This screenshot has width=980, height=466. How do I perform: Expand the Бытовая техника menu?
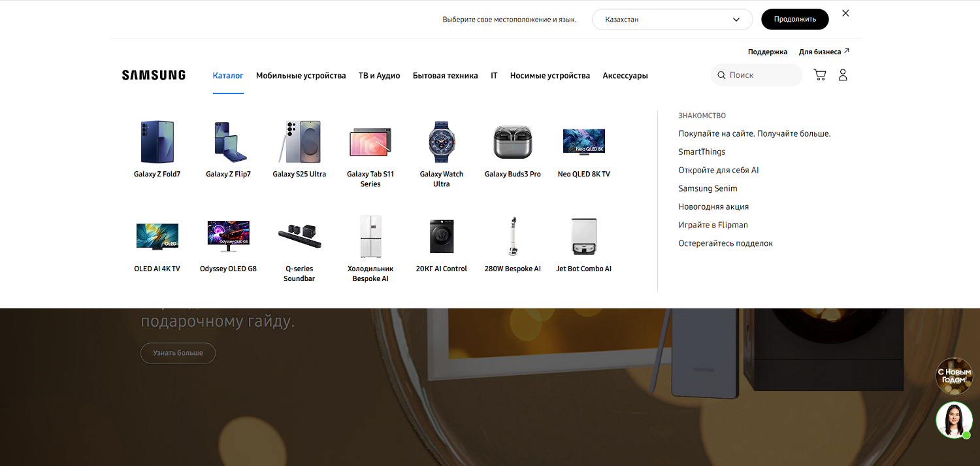(x=445, y=76)
